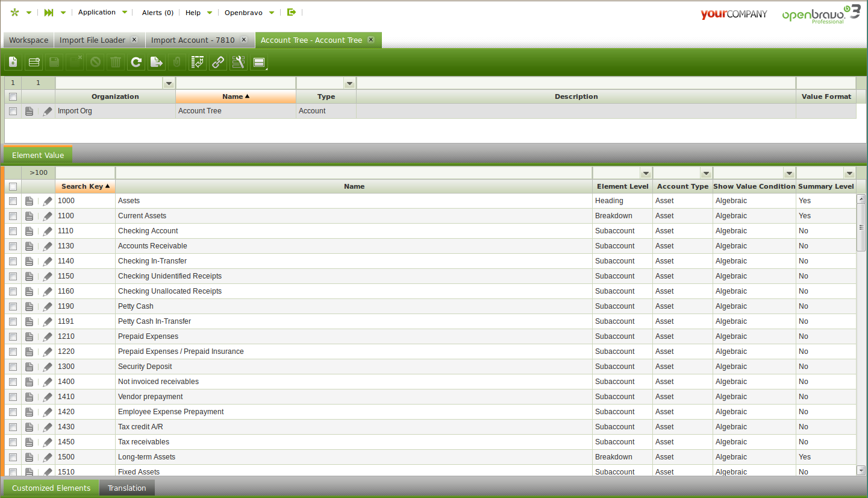Image resolution: width=868 pixels, height=498 pixels.
Task: Click the New record in grid icon
Action: pyautogui.click(x=34, y=62)
